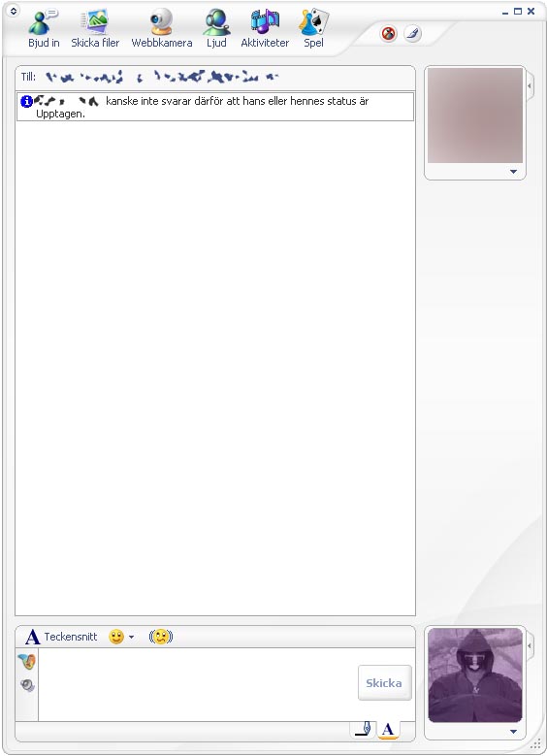Send a wink using the side icon
Screen dimensions: 547x756
point(27,661)
